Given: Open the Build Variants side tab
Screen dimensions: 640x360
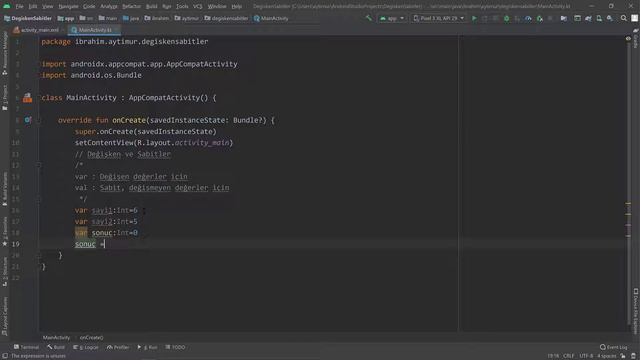Looking at the screenshot, I should coord(4,189).
